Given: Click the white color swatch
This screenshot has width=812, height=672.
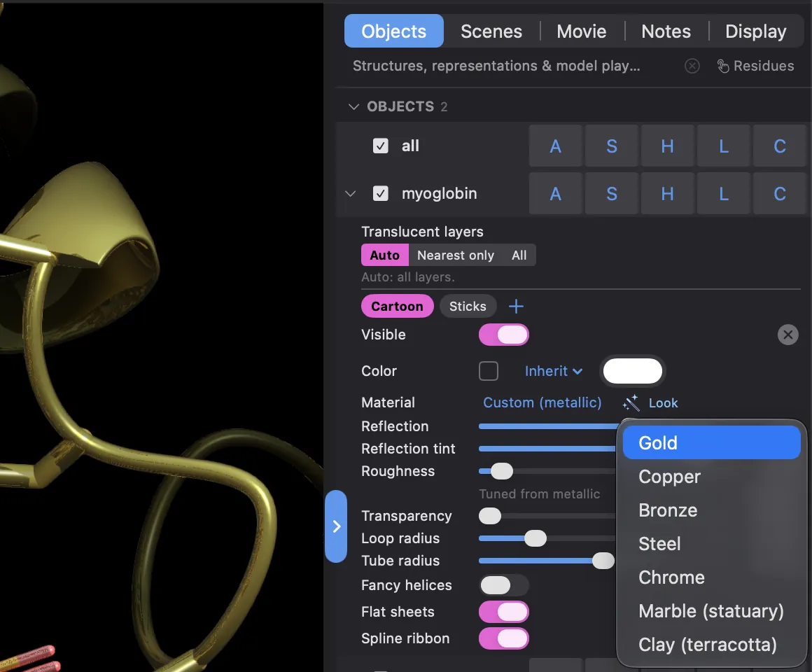Looking at the screenshot, I should click(x=632, y=371).
